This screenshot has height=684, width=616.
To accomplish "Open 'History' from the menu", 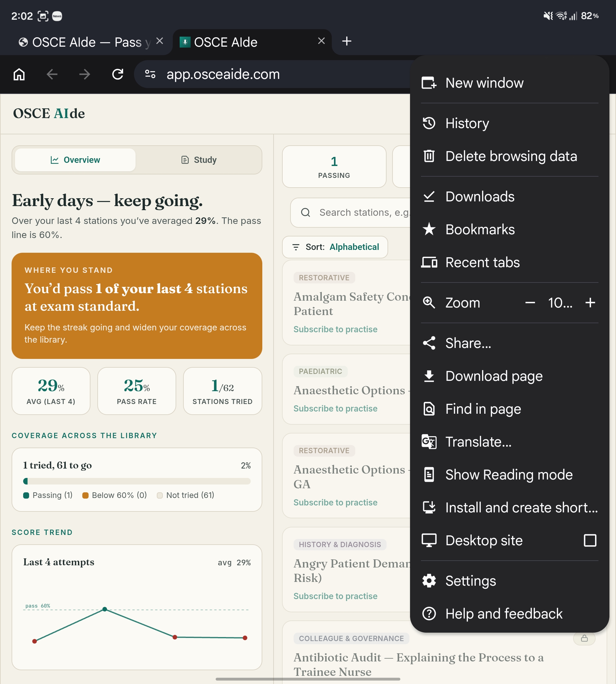I will 509,123.
